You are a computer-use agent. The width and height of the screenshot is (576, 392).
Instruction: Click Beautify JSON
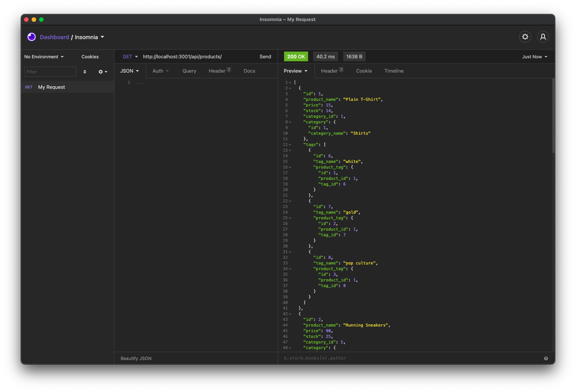[136, 359]
